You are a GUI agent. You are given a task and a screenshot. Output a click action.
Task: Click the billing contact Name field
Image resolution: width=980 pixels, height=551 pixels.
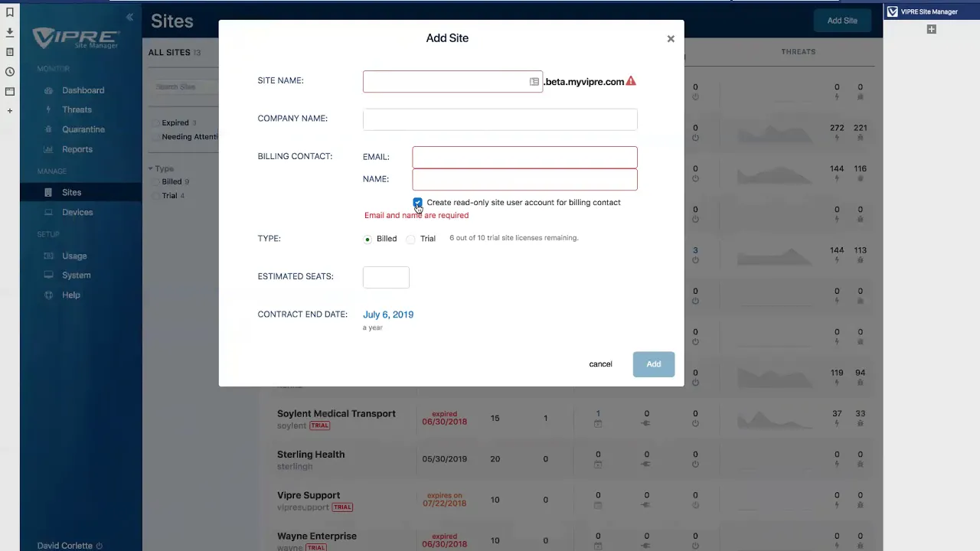pyautogui.click(x=524, y=180)
